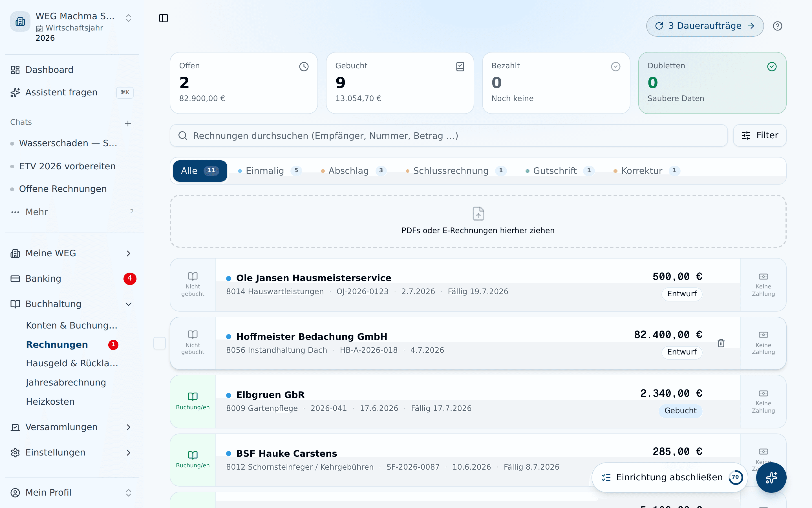This screenshot has width=812, height=508.
Task: Collapse the Buchhaltung section
Action: [x=72, y=304]
